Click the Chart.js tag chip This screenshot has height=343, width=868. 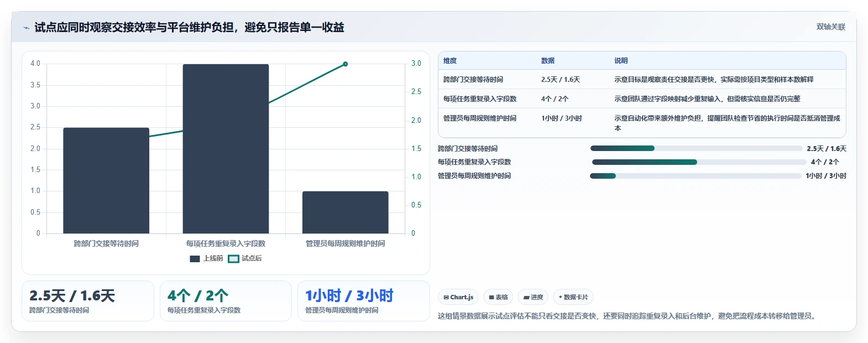pos(458,297)
